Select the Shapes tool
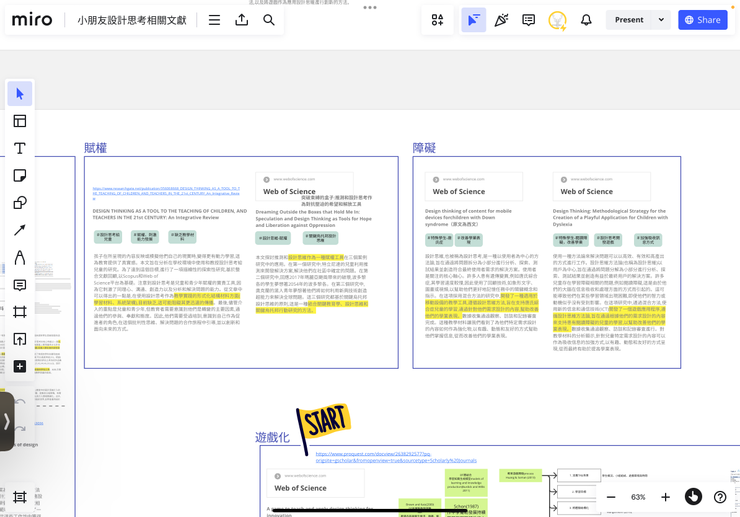 (x=20, y=203)
